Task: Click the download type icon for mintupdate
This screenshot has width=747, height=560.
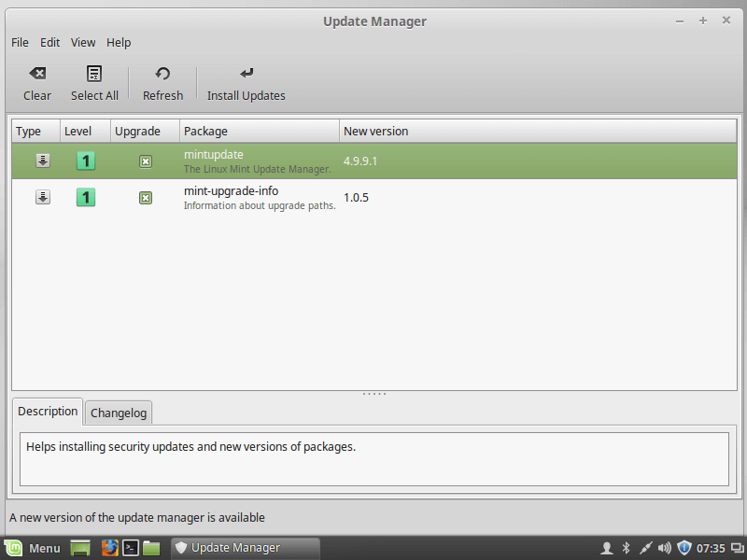Action: pyautogui.click(x=43, y=161)
